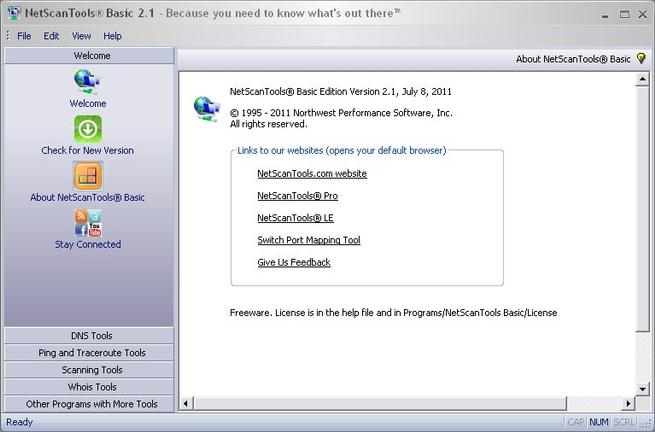Close the NetScanTools window

[x=643, y=14]
